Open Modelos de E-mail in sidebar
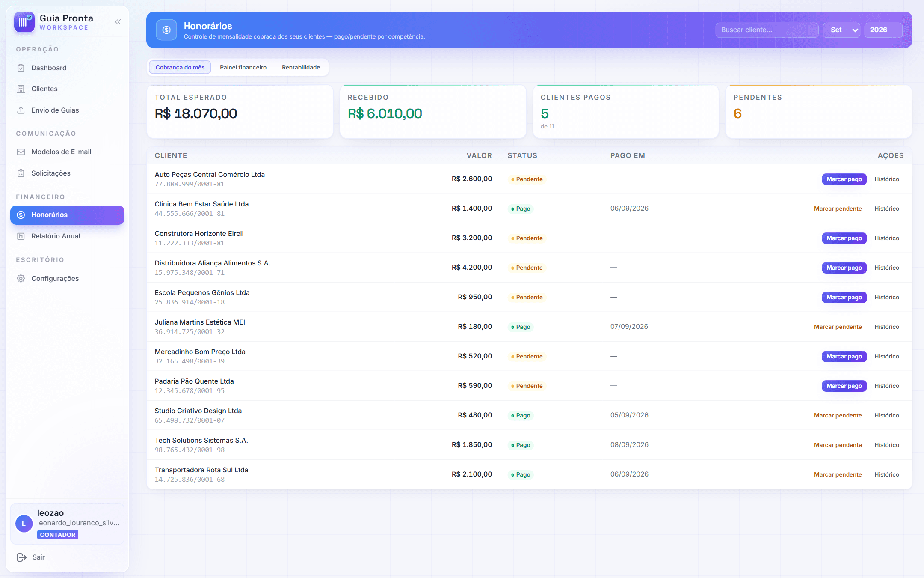Screen dimensions: 924x578 67,152
